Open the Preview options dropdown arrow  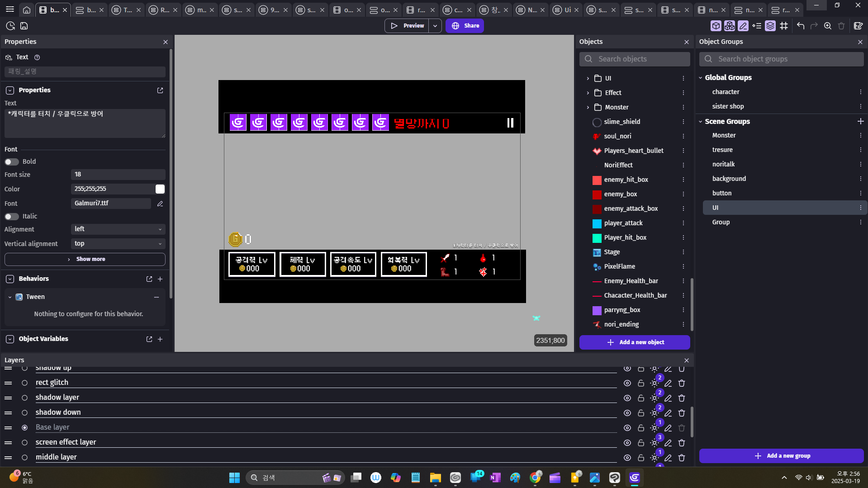(x=435, y=26)
